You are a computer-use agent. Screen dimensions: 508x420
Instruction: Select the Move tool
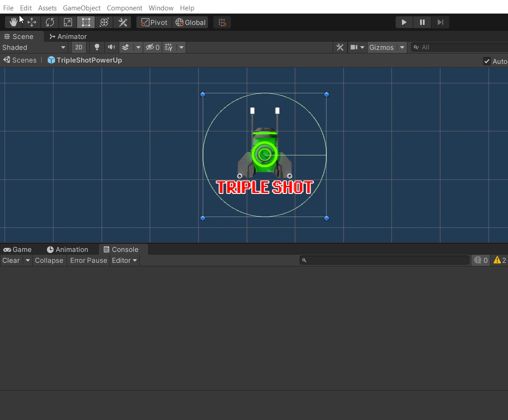click(x=31, y=22)
